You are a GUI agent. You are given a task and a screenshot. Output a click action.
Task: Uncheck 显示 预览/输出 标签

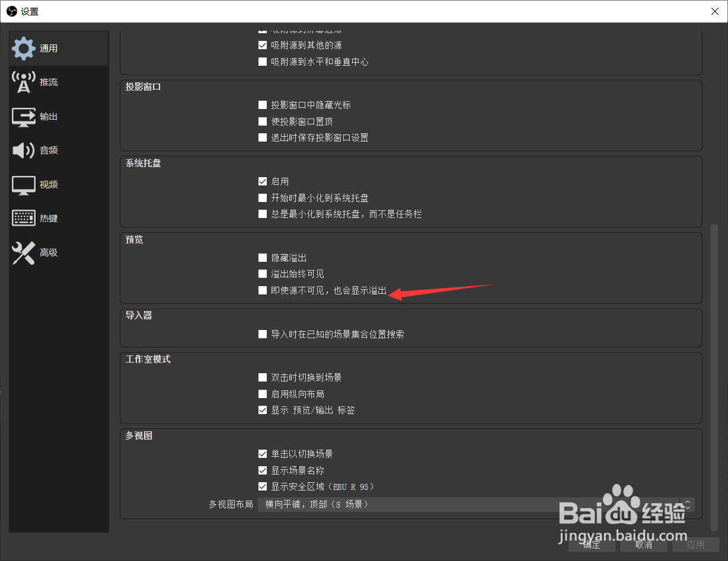263,410
